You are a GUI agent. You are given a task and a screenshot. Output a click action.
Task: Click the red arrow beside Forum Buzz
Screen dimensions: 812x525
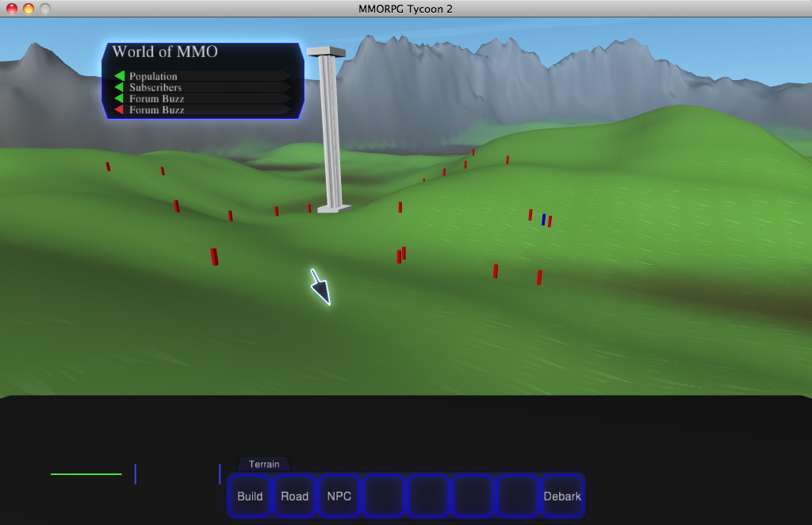[119, 109]
